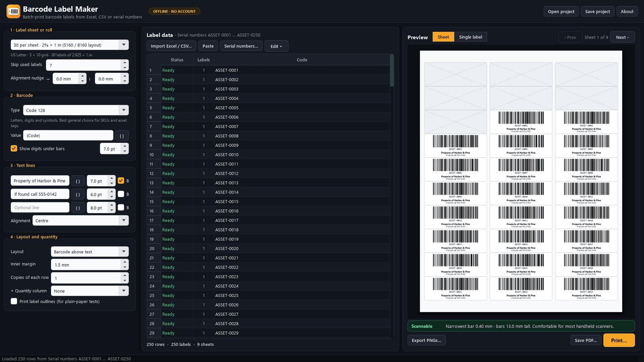Click Export PNGs button
644x362 pixels.
[x=427, y=340]
